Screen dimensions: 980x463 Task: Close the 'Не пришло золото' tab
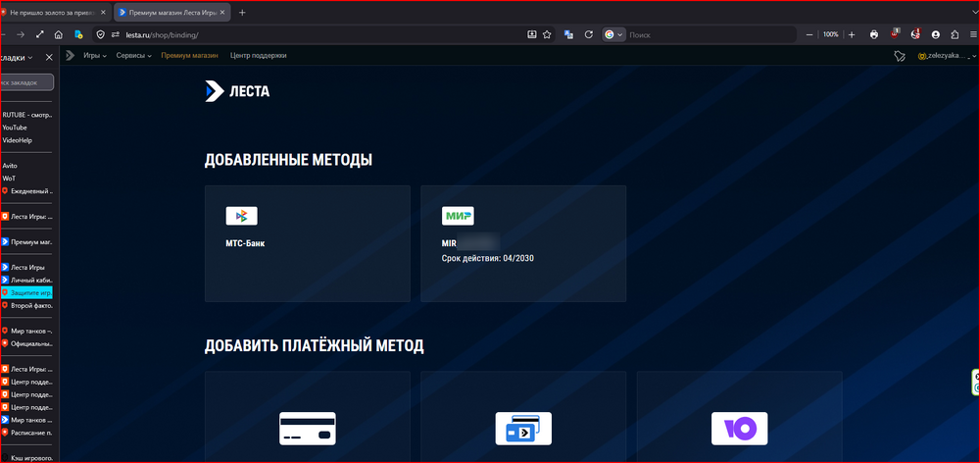click(x=103, y=13)
